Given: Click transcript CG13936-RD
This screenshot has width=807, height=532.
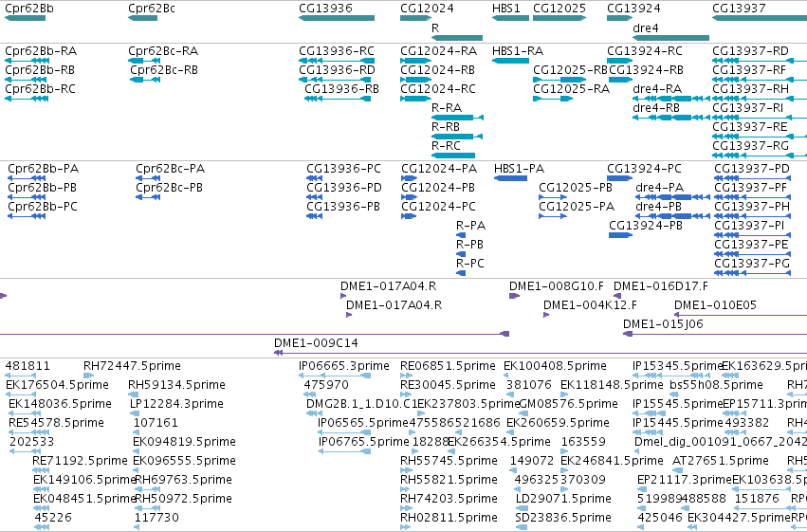Looking at the screenshot, I should pos(337,70).
